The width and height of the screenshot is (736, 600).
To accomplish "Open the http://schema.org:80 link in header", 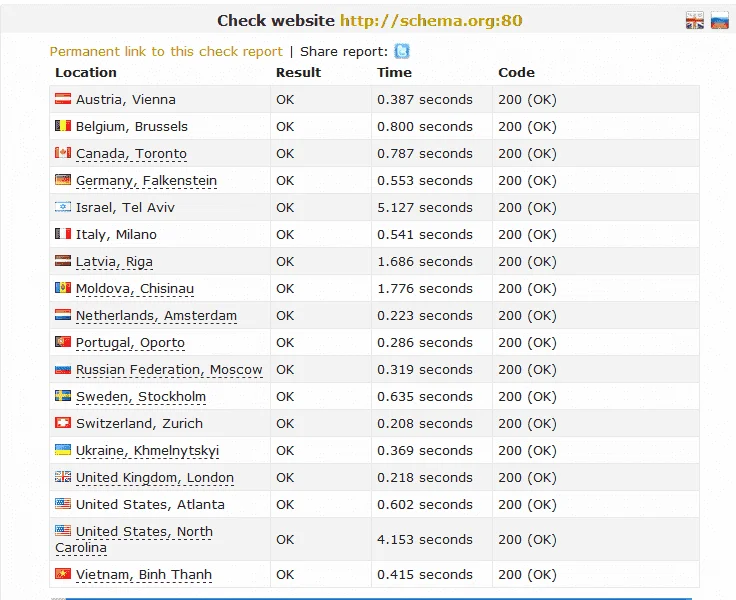I will coord(431,21).
